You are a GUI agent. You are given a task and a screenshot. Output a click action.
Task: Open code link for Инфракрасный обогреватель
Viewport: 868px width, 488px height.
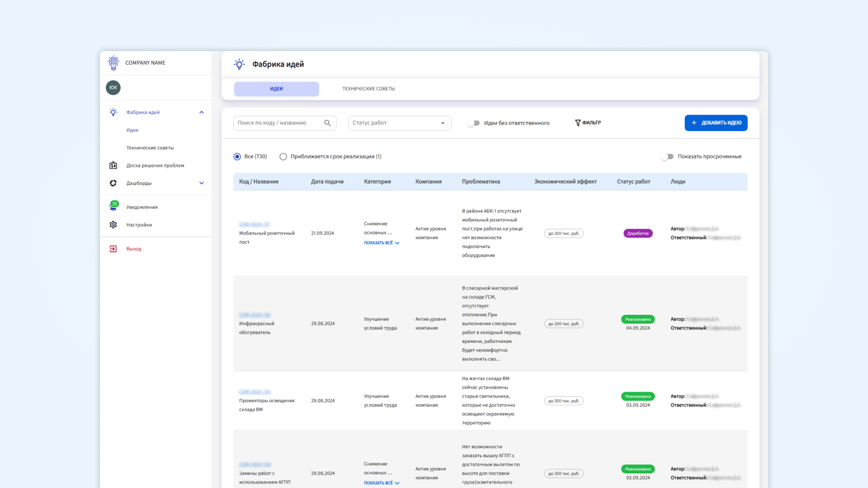tap(255, 314)
